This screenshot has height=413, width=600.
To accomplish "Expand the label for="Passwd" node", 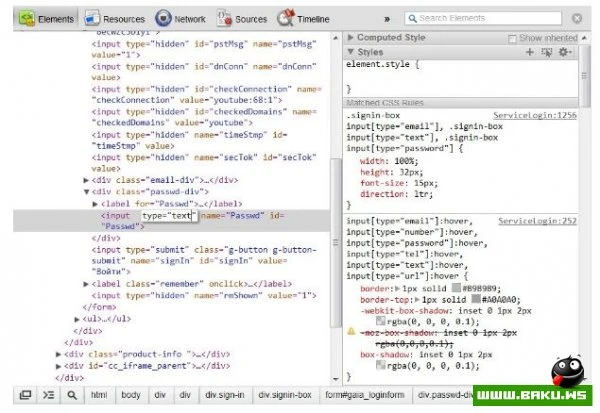I will (x=95, y=204).
